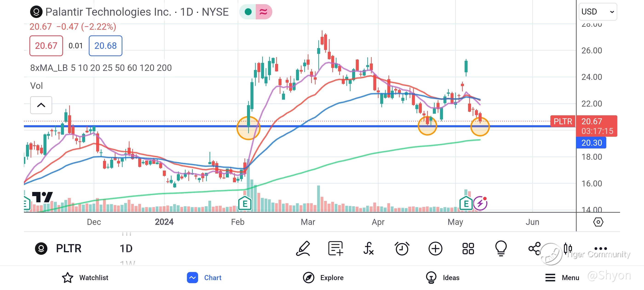Open the add note icon
The width and height of the screenshot is (644, 290).
point(335,249)
